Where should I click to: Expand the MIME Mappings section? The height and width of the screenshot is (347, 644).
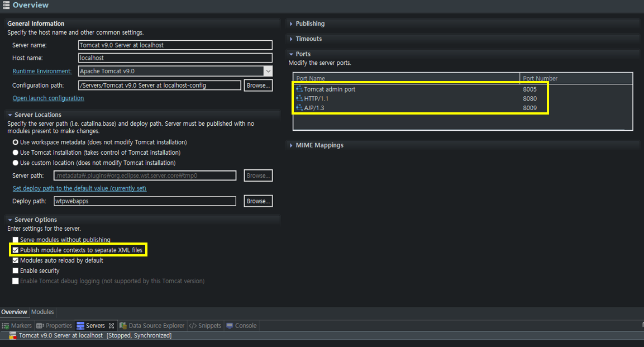tap(291, 145)
